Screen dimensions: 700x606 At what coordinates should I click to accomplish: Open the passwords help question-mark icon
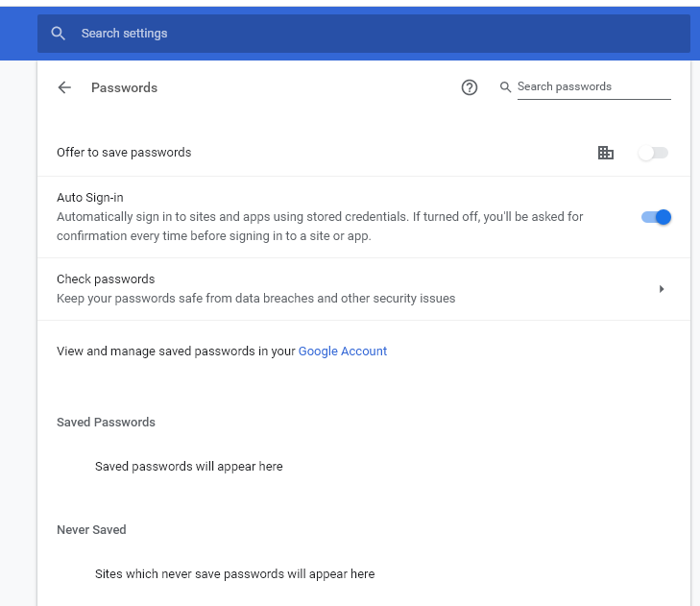tap(470, 87)
